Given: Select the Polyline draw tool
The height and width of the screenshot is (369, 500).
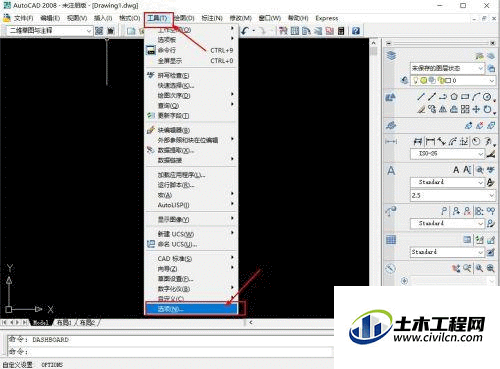Looking at the screenshot, I should coord(443,97).
